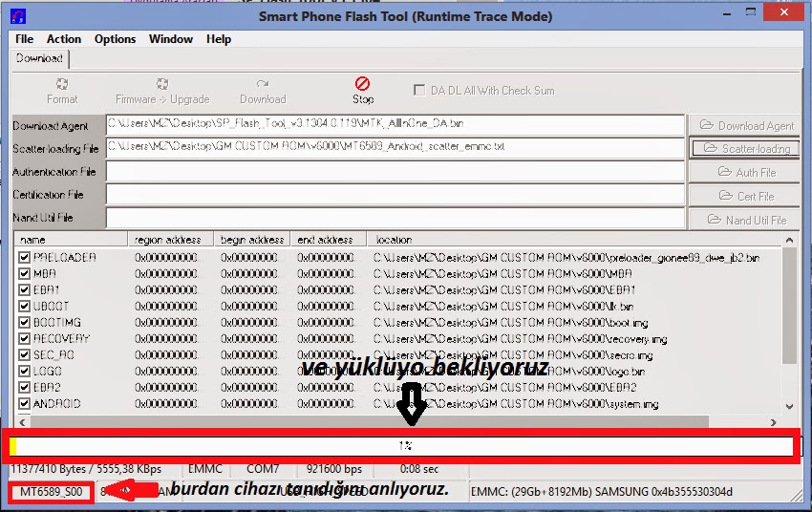Click the Download toolbar icon
Image resolution: width=812 pixels, height=512 pixels.
point(263,85)
